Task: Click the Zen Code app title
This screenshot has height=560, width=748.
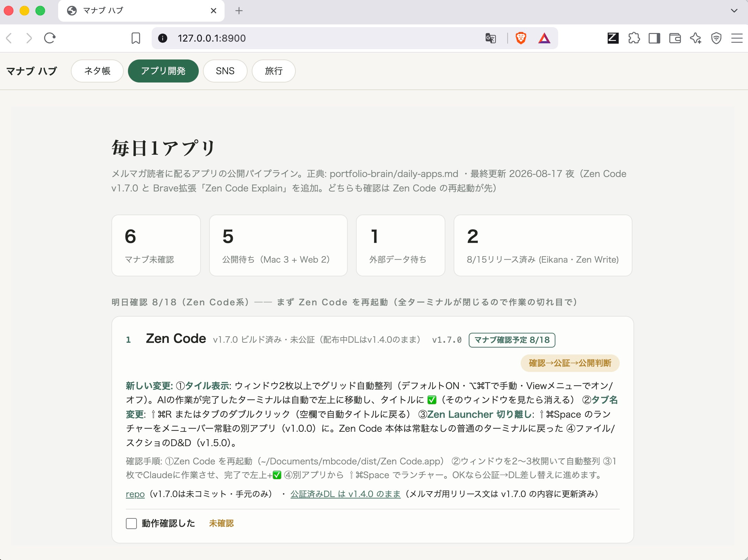Action: tap(176, 339)
